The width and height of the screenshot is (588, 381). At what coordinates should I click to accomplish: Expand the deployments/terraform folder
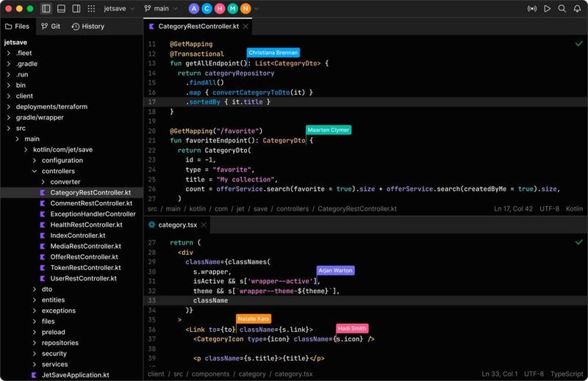click(9, 106)
